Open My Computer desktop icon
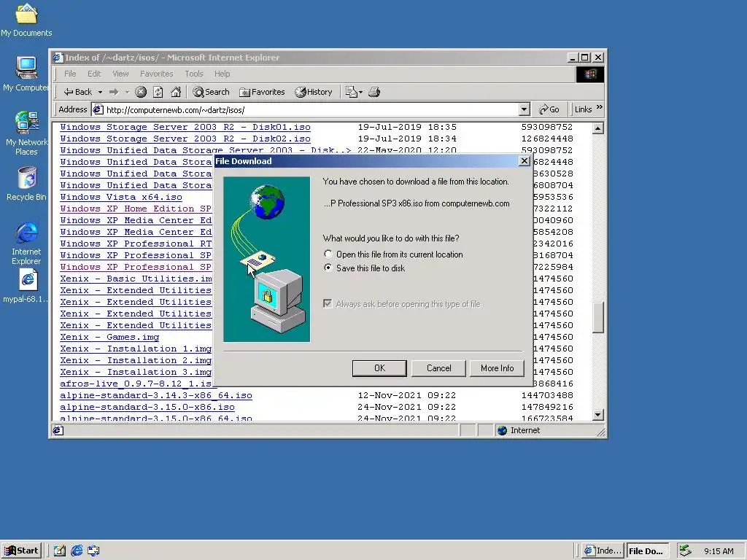This screenshot has height=560, width=747. pos(26,74)
